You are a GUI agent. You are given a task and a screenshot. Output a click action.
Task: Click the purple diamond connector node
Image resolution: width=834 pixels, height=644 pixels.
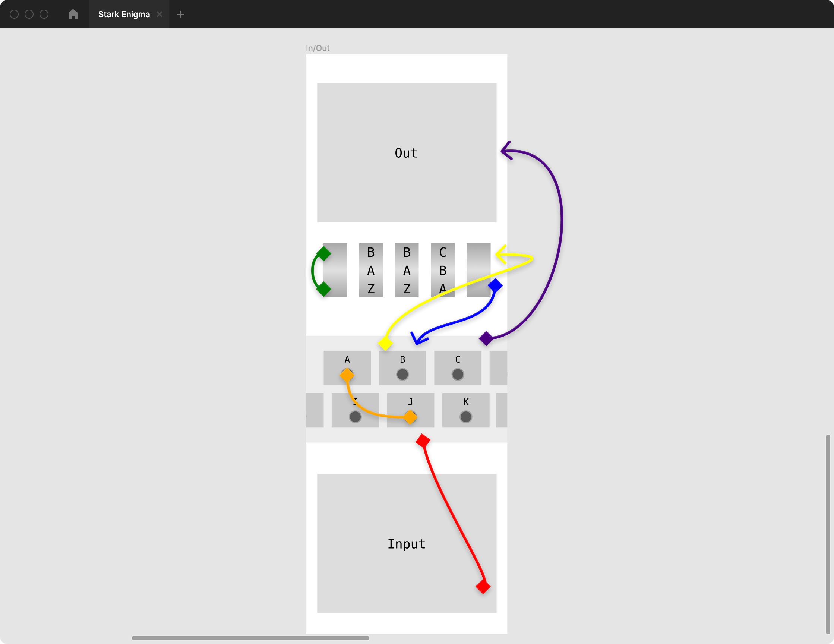coord(485,338)
